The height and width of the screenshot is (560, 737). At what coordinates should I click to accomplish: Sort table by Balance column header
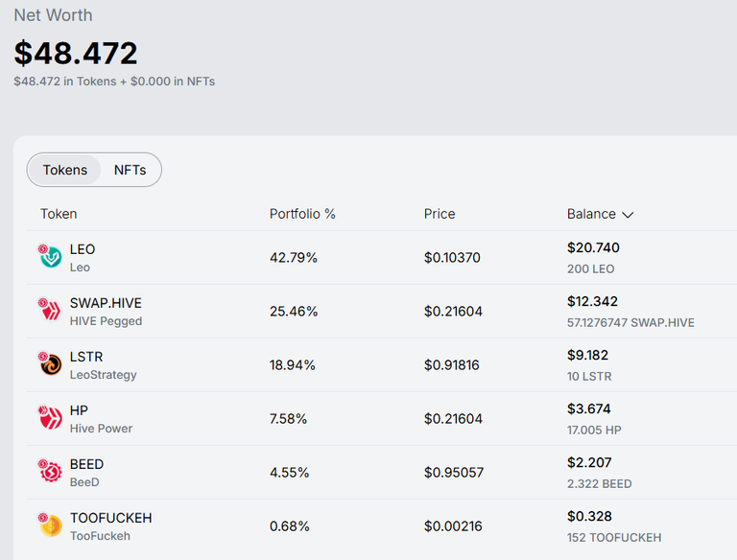point(591,214)
